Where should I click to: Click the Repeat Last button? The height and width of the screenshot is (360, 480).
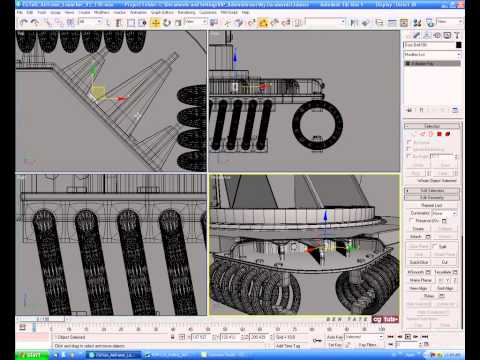click(432, 205)
